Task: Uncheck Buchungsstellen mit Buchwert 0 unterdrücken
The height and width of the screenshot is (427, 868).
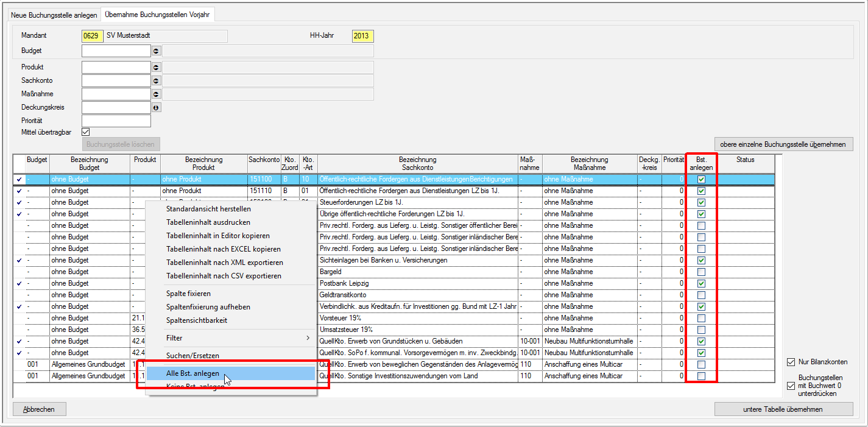Action: click(791, 386)
